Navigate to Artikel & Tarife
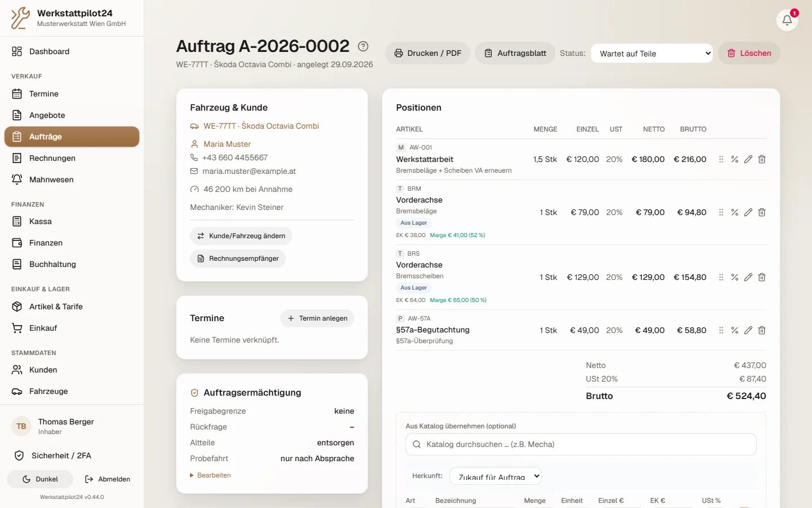This screenshot has width=812, height=508. [72, 306]
